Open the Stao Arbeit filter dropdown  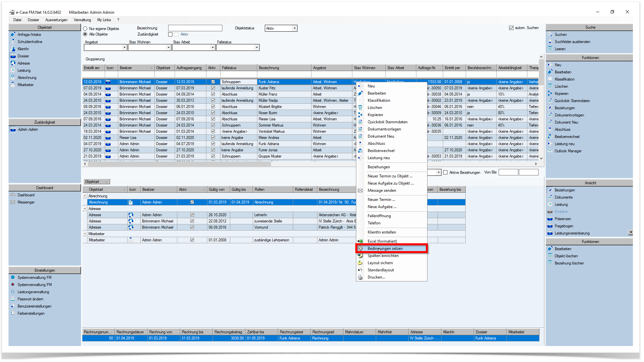pyautogui.click(x=213, y=47)
